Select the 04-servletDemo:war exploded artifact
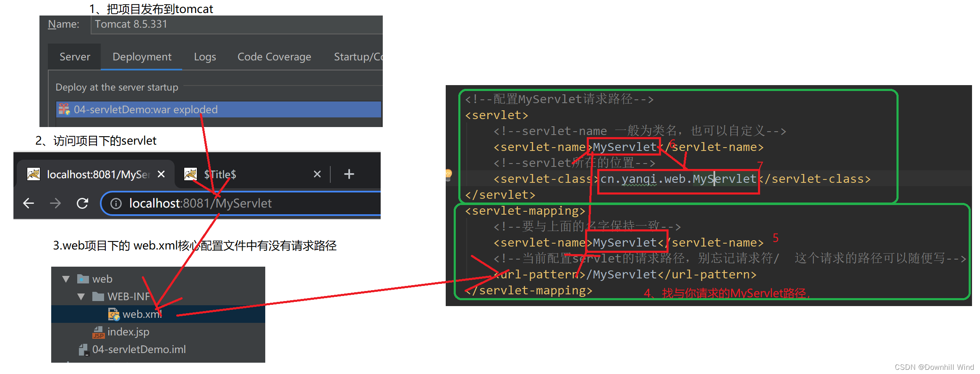 tap(218, 109)
